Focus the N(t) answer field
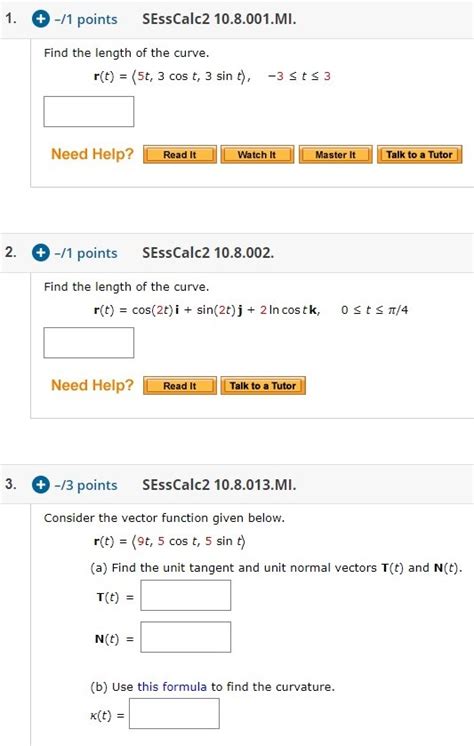The image size is (474, 746). click(186, 637)
